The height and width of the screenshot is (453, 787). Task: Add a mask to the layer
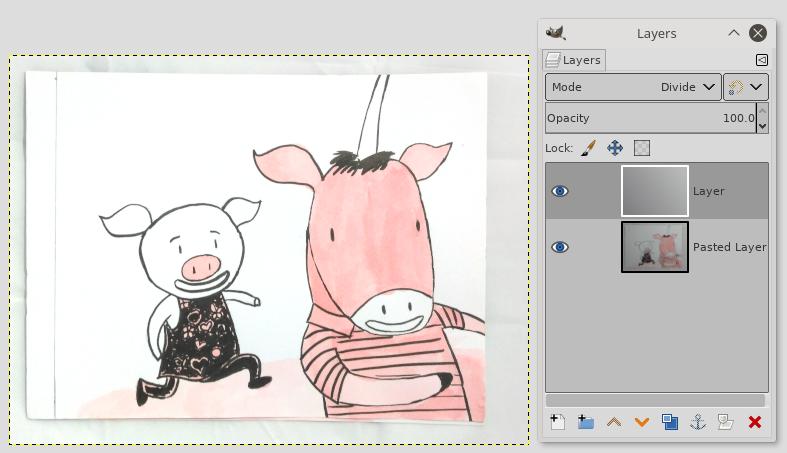727,422
